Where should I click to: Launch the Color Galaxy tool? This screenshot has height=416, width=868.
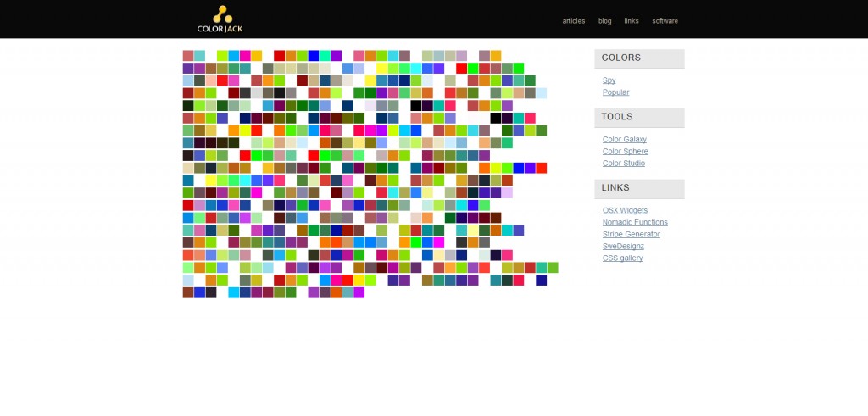[624, 139]
